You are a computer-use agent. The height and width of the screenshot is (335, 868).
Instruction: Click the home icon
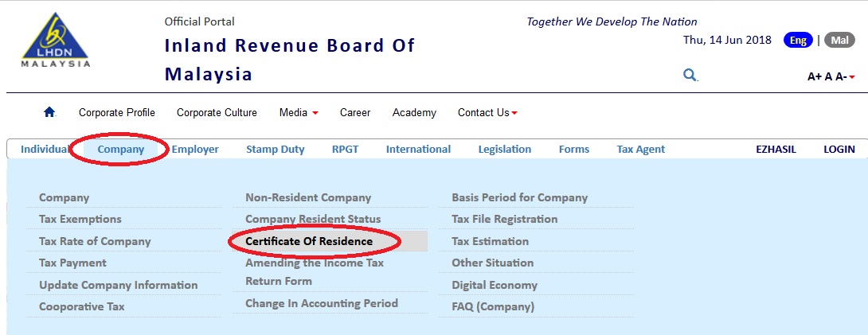click(49, 112)
